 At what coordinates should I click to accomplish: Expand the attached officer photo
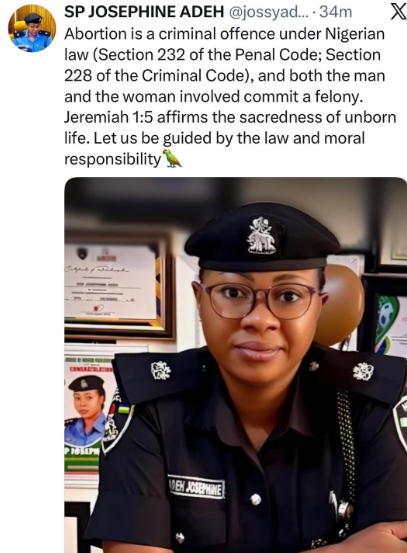(236, 365)
